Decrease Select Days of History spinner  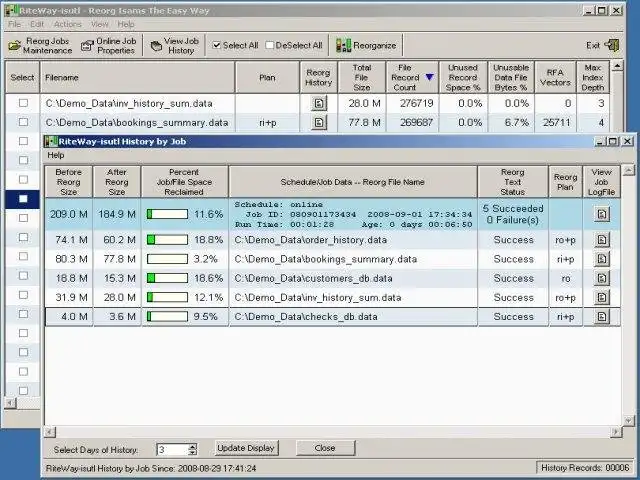click(x=193, y=452)
